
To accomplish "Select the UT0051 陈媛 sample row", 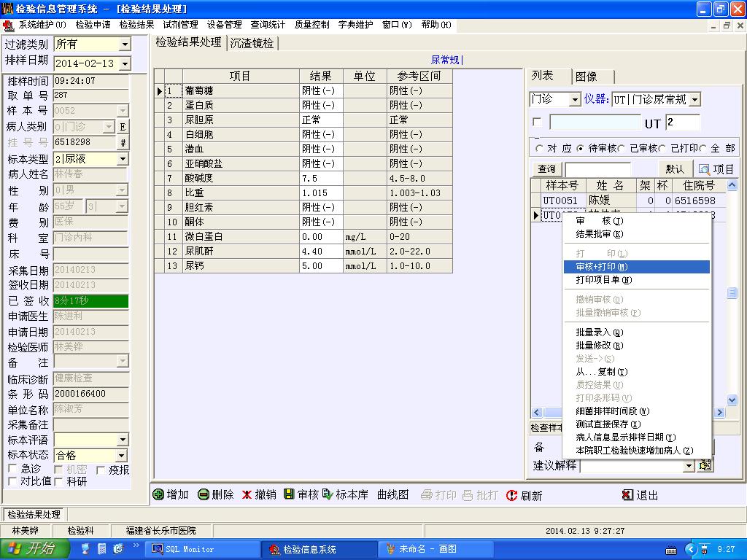I will click(x=629, y=201).
